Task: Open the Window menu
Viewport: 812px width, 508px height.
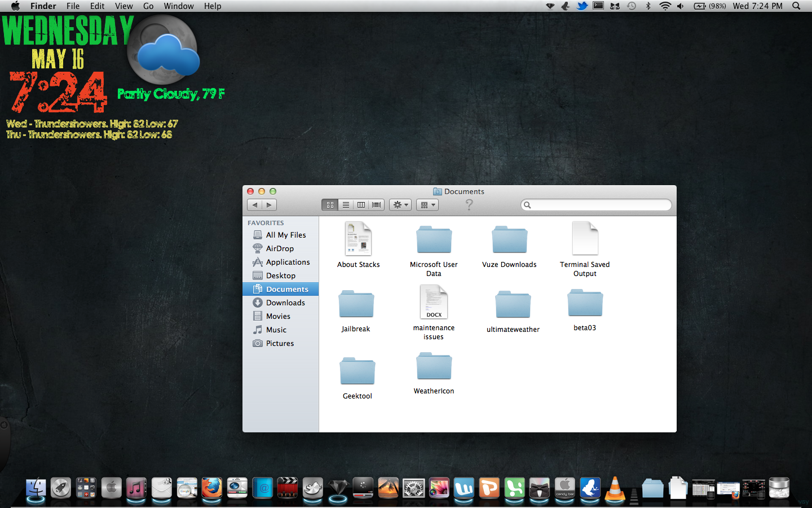Action: click(179, 6)
